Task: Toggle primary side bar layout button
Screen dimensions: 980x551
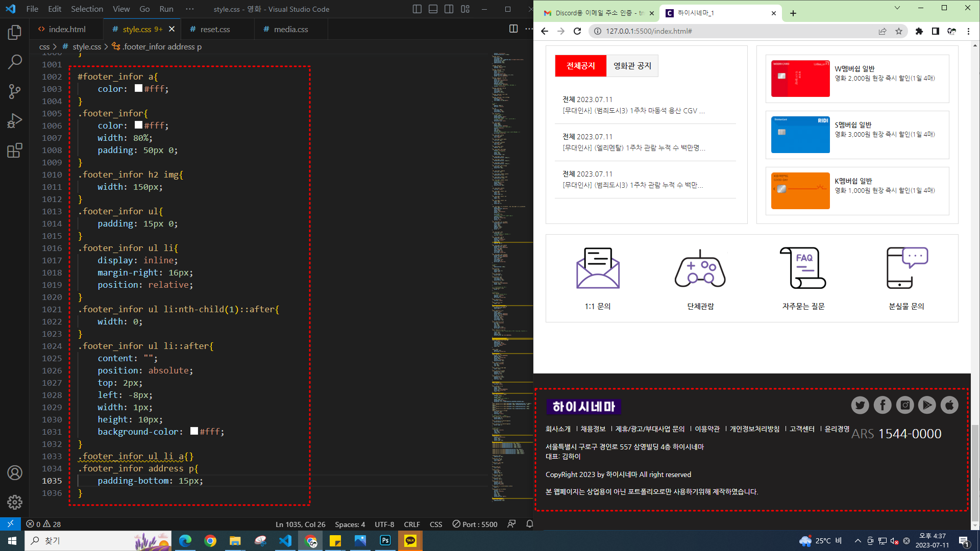Action: coord(417,9)
